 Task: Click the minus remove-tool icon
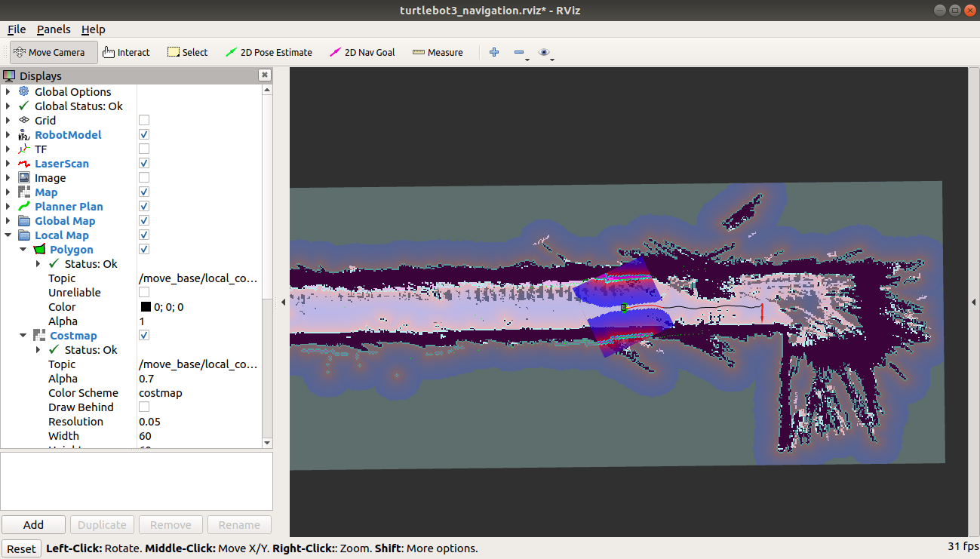click(518, 52)
